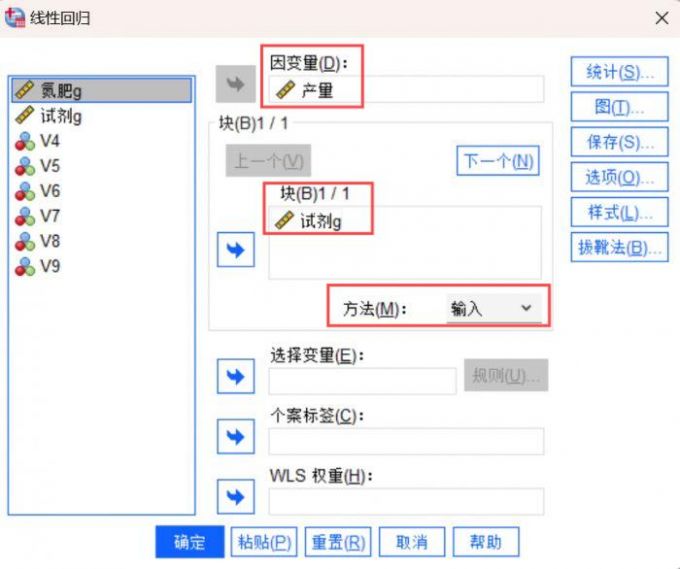The image size is (680, 569).
Task: Select the 试剂g variable in the source list
Action: pyautogui.click(x=101, y=116)
